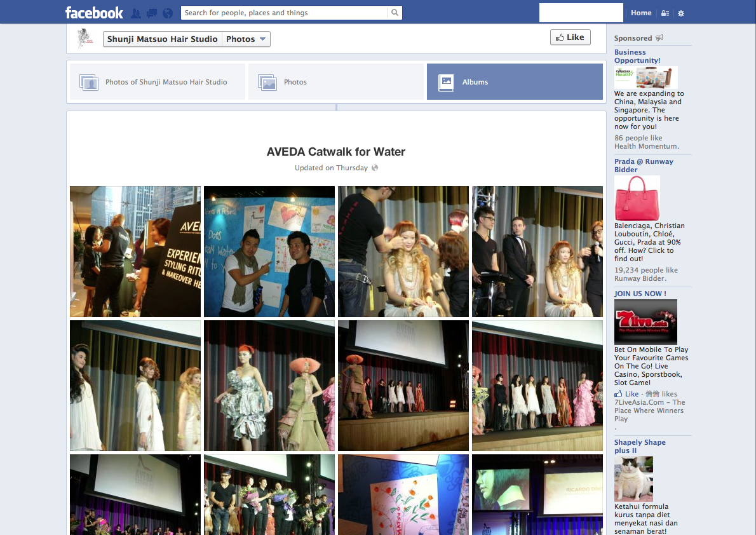Viewport: 756px width, 535px height.
Task: Click the search magnifier button
Action: 395,13
